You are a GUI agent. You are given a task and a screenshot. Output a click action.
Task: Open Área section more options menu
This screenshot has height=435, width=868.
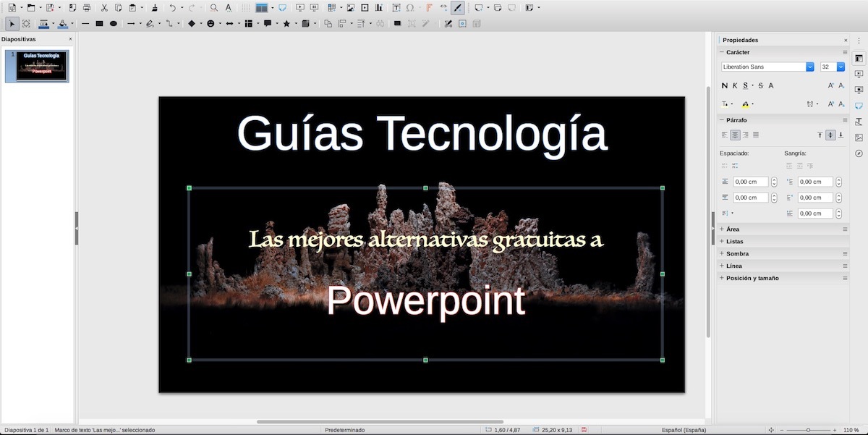[x=845, y=229]
